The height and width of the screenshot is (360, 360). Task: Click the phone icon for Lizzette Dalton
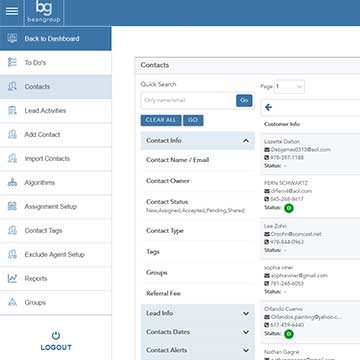coord(267,158)
